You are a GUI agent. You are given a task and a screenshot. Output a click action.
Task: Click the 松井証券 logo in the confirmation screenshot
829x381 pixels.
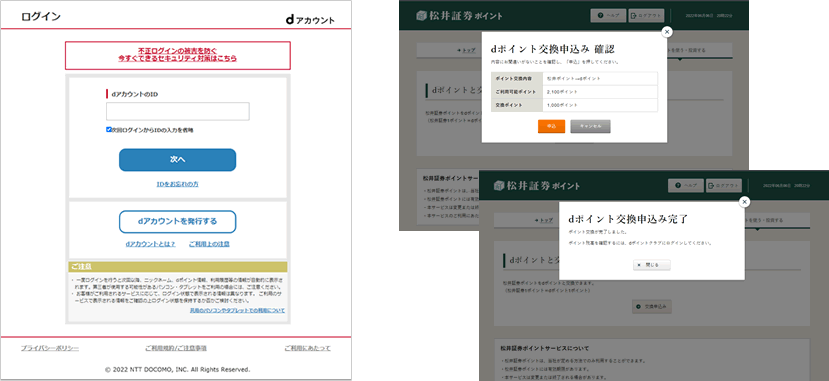coord(459,16)
